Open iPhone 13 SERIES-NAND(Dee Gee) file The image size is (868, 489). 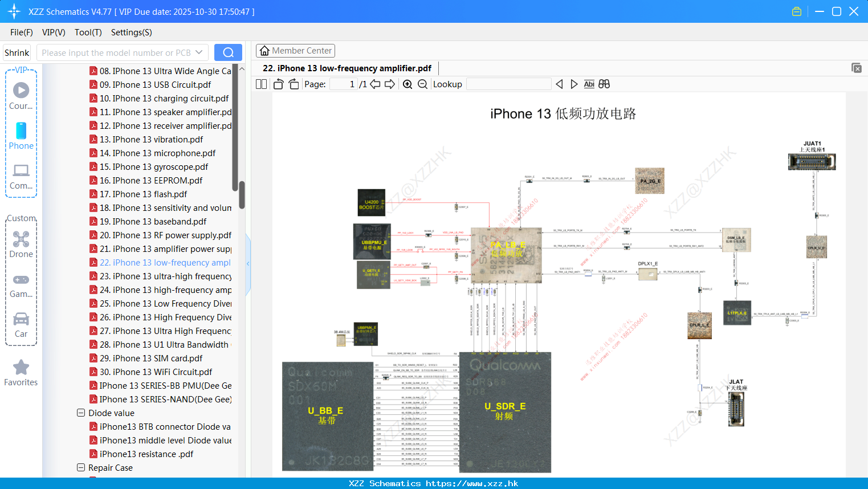(x=160, y=399)
